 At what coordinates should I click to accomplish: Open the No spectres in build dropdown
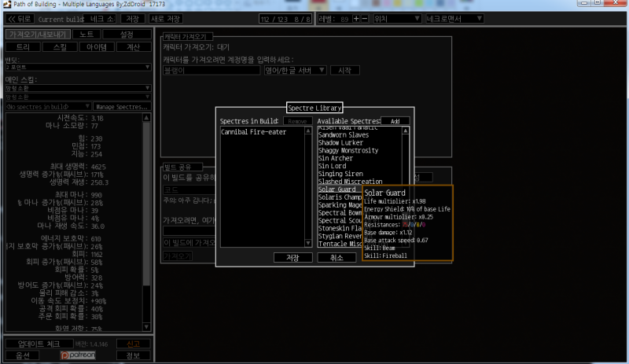click(x=48, y=106)
